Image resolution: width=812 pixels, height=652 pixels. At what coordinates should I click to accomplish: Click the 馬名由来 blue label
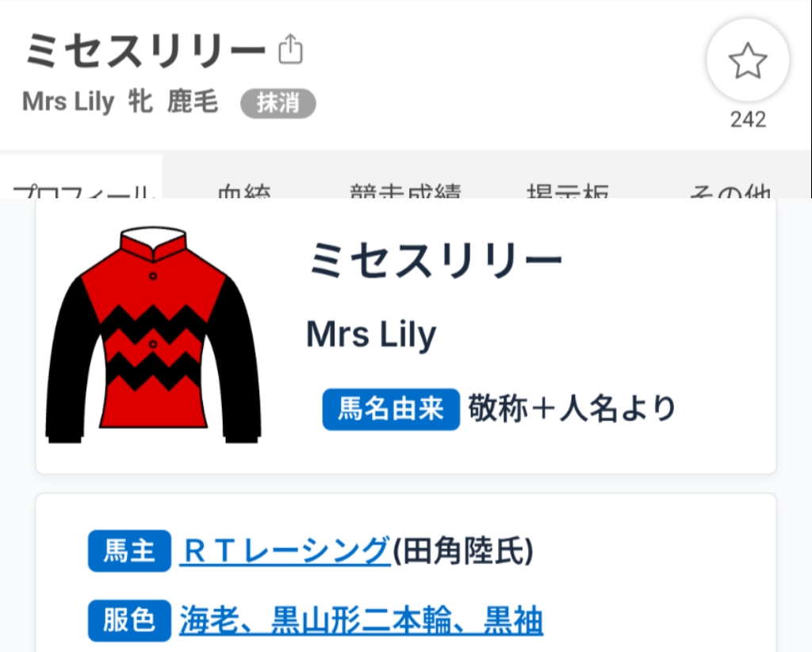pos(391,409)
